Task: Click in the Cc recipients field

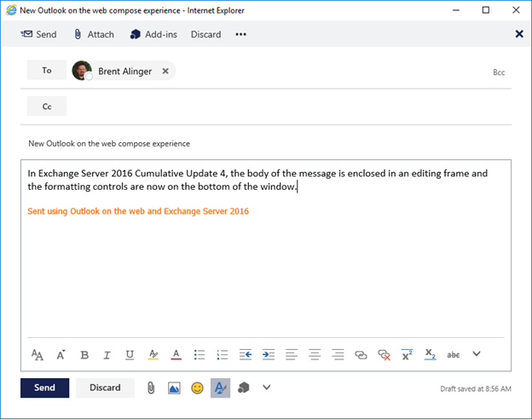Action: (x=288, y=106)
